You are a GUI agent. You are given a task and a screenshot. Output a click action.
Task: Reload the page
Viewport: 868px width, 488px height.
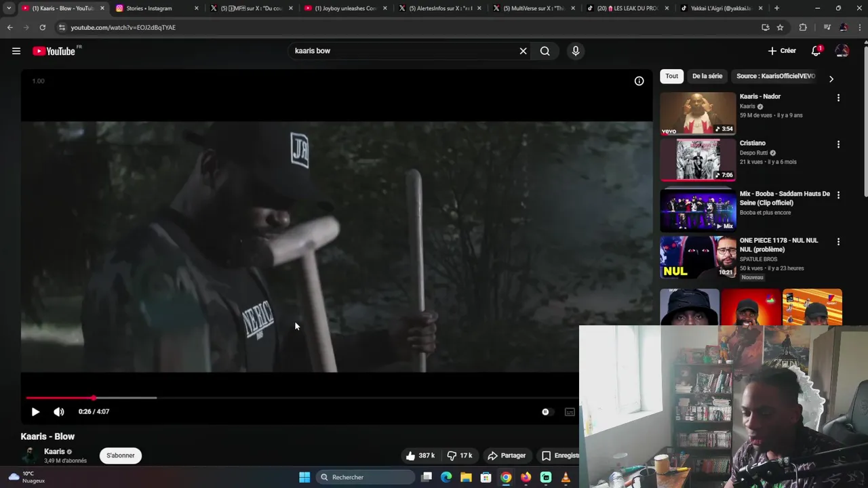click(x=42, y=27)
